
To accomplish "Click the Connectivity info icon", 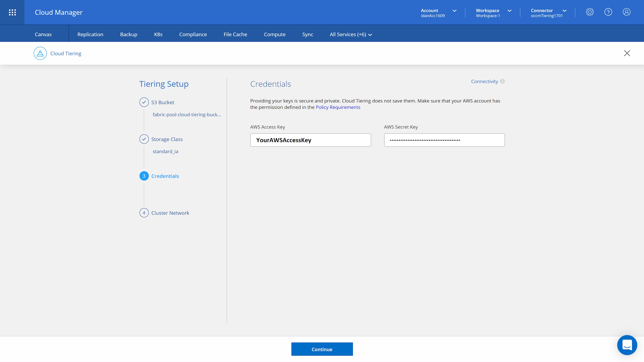I will (x=502, y=81).
